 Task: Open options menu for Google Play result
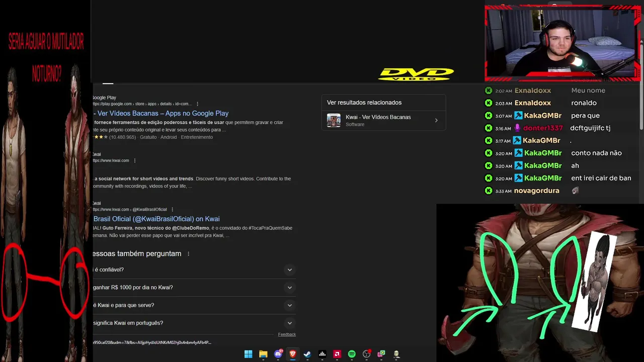197,104
